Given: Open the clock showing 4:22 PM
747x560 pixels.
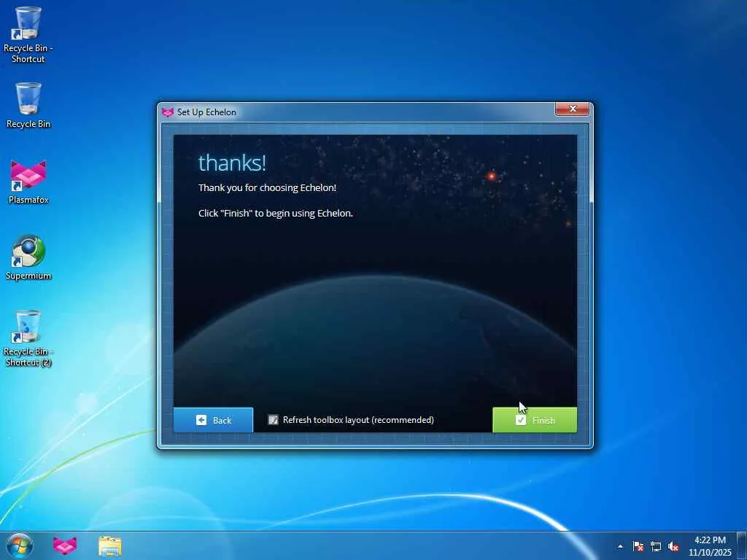Looking at the screenshot, I should pyautogui.click(x=710, y=546).
